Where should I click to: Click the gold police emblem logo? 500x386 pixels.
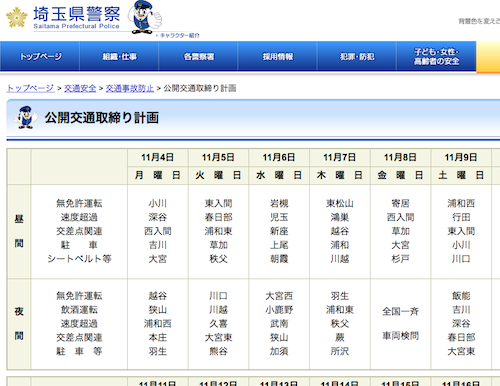coord(17,17)
